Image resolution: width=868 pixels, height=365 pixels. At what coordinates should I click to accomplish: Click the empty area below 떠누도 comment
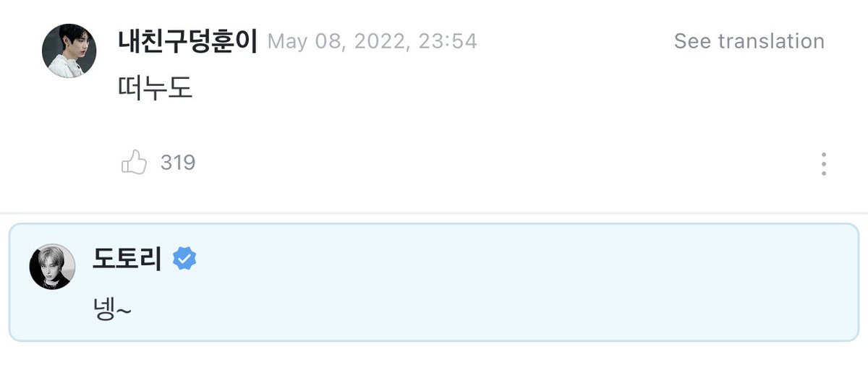[x=434, y=126]
